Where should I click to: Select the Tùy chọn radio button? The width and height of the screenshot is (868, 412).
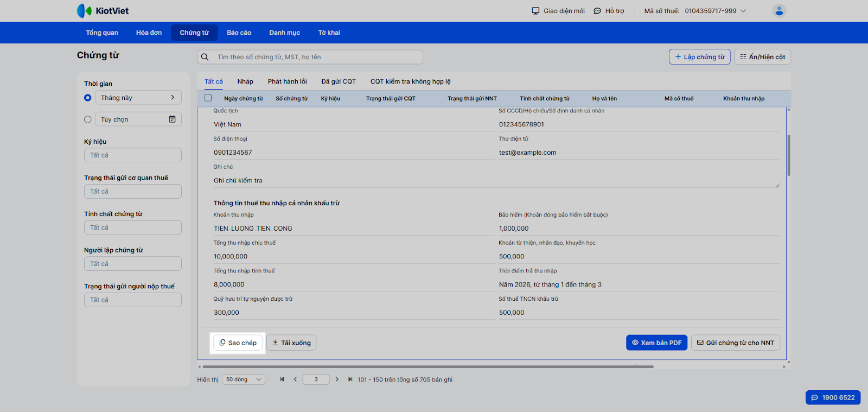(x=88, y=119)
